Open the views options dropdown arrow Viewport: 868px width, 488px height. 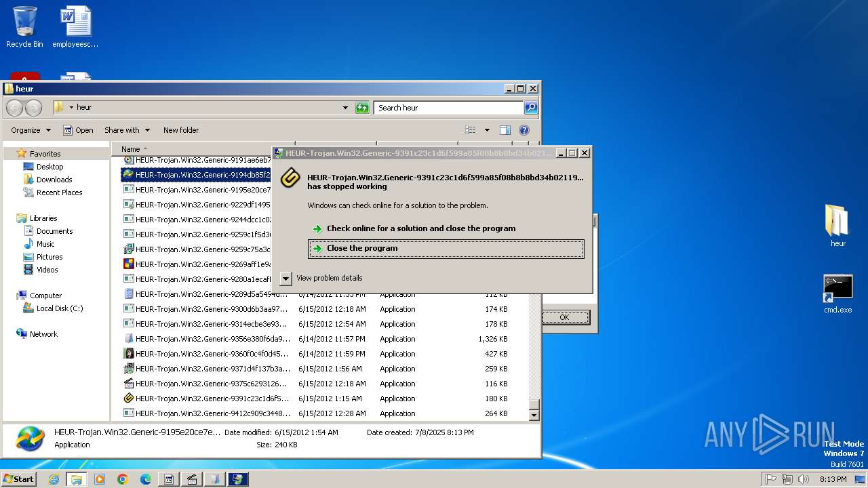pos(487,130)
